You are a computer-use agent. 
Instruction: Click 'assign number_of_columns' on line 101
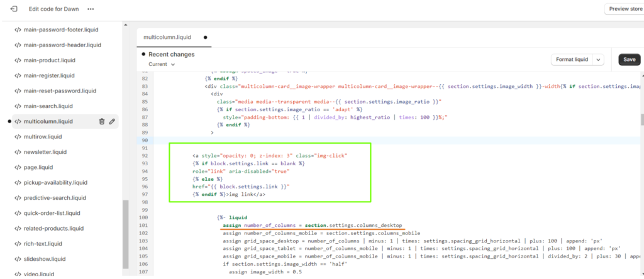pos(259,225)
